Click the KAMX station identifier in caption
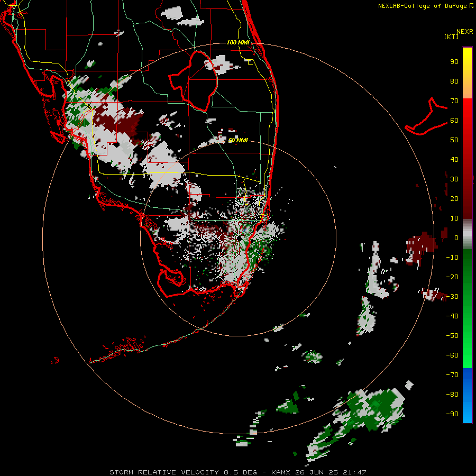 coord(281,472)
